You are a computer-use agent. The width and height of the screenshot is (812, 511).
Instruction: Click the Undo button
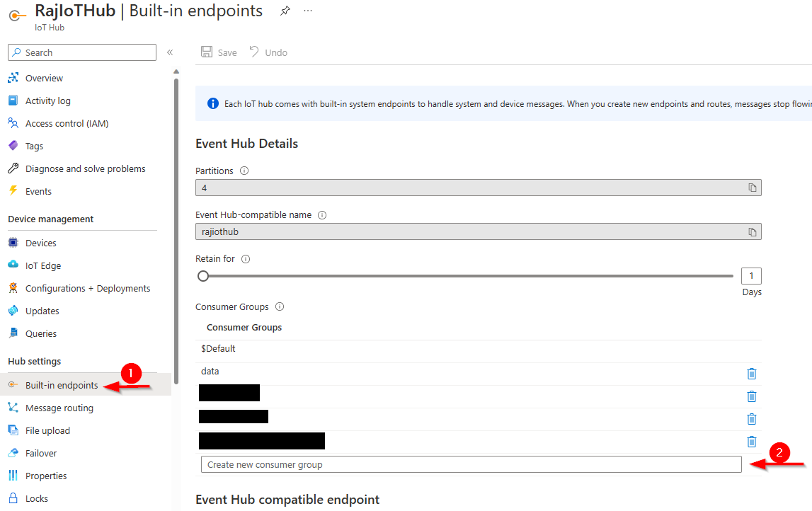pos(268,52)
